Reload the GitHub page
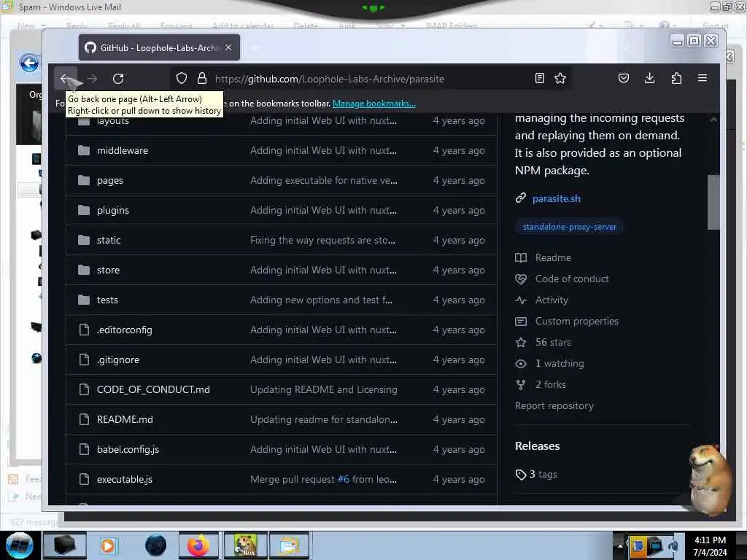747x560 pixels. [118, 79]
